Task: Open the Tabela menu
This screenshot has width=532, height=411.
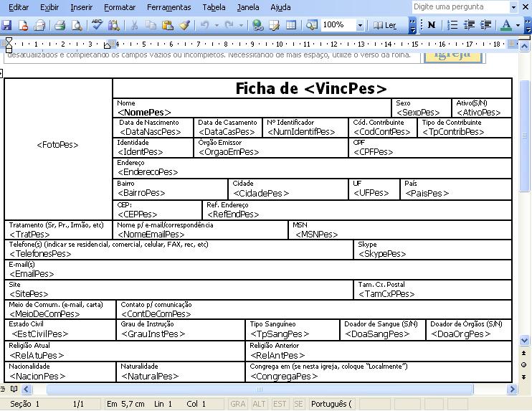Action: 214,7
